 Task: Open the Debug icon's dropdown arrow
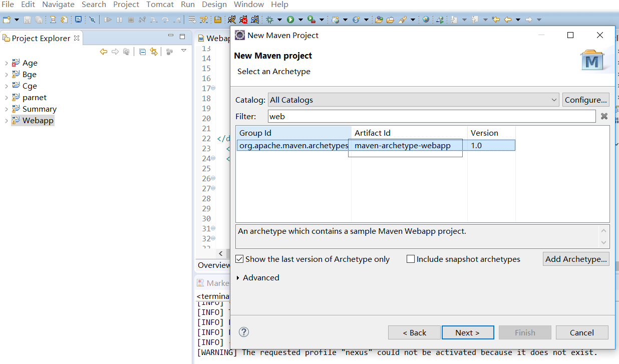tap(279, 20)
